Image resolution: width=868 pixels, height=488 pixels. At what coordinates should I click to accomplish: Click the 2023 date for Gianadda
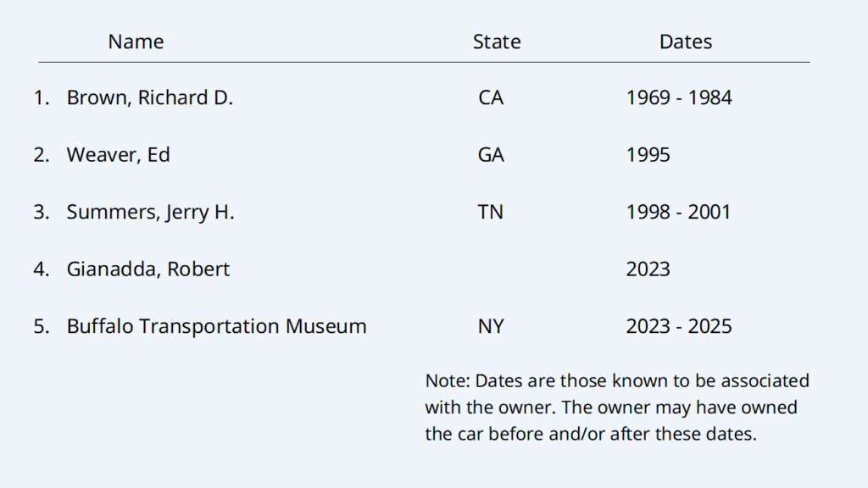648,269
